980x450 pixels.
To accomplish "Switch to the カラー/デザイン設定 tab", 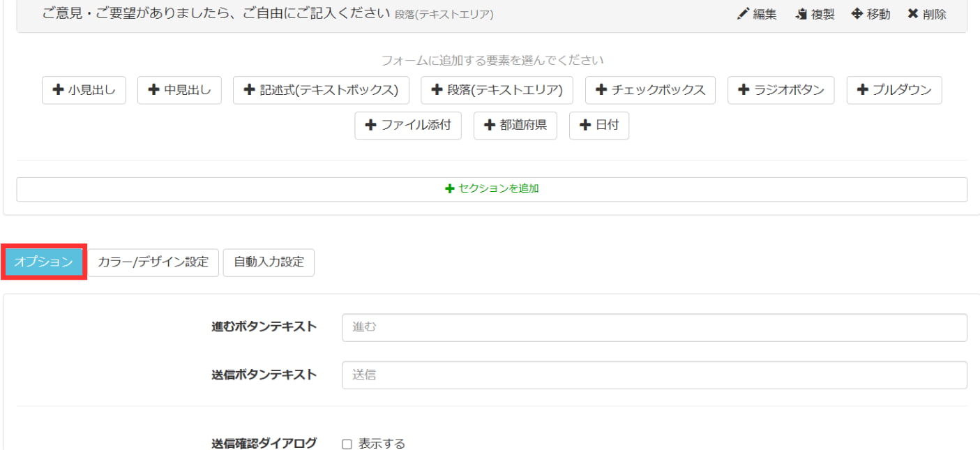I will (153, 262).
